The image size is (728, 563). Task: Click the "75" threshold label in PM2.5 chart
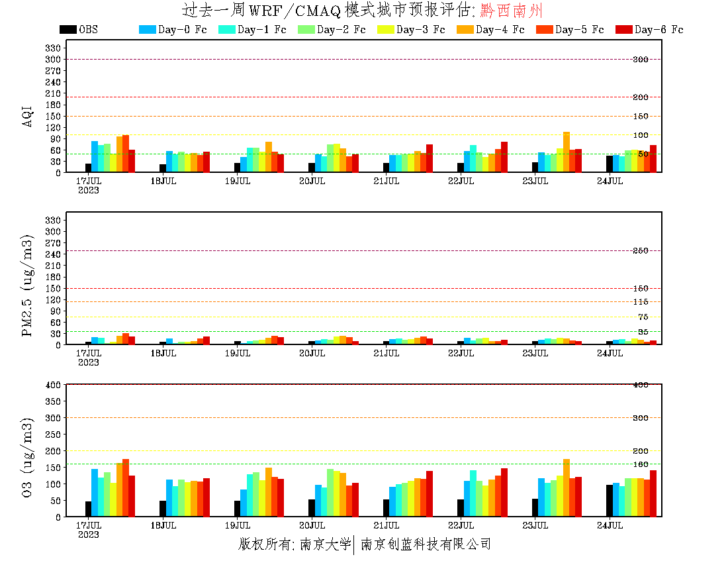pos(643,317)
